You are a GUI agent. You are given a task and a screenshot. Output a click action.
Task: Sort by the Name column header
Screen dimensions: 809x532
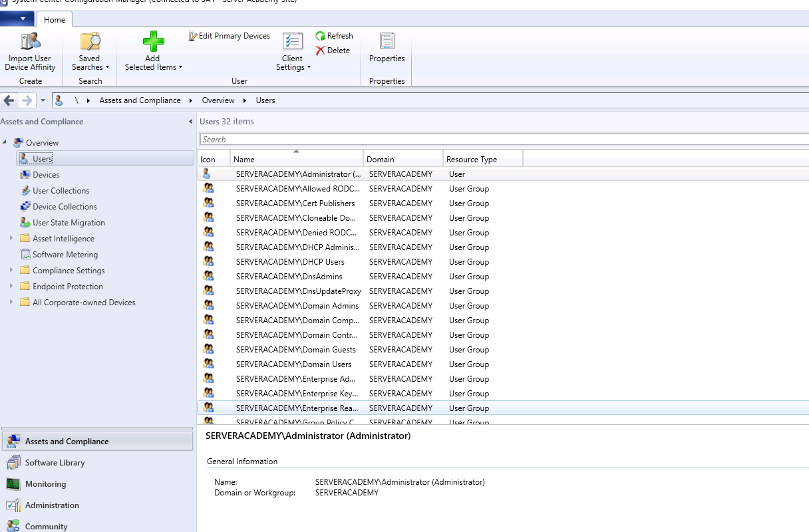click(297, 160)
